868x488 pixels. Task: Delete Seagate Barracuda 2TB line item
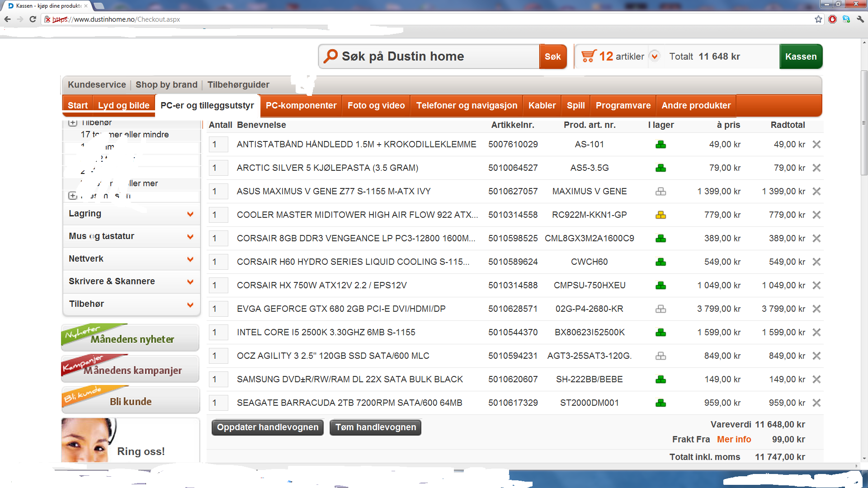click(x=816, y=403)
